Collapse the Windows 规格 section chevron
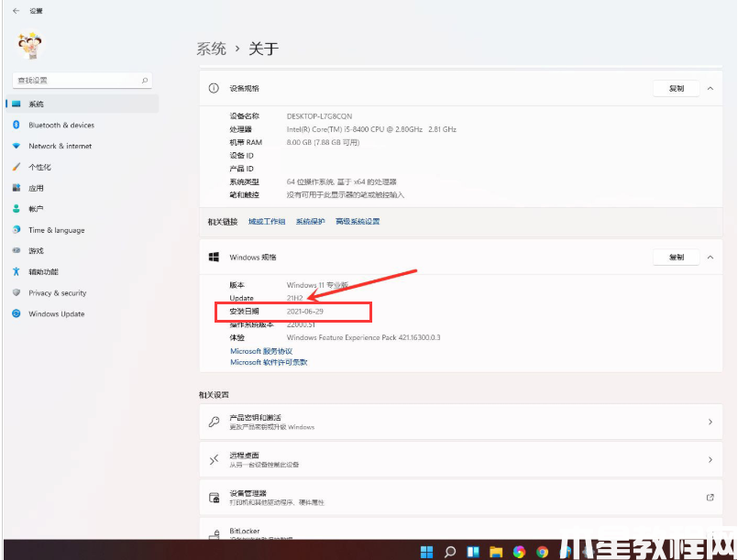This screenshot has width=738, height=560. tap(710, 257)
